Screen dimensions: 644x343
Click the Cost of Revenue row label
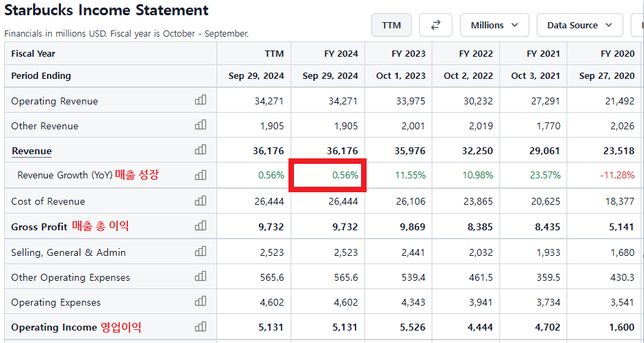48,201
